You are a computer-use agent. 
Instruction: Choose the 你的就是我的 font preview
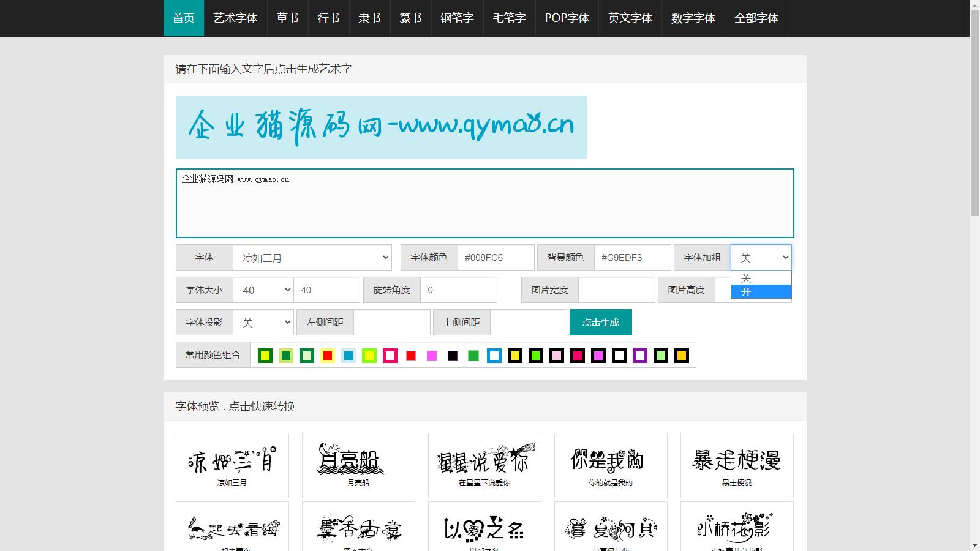point(611,465)
